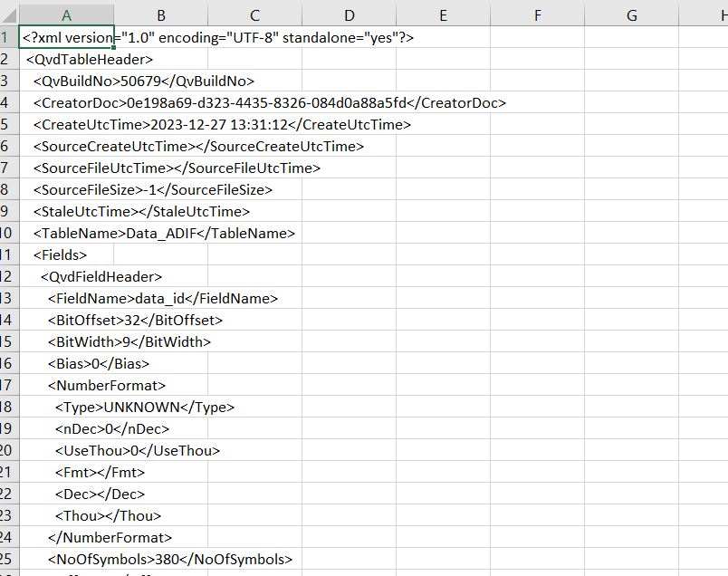Screen dimensions: 728x576
Task: Select column B header
Action: coord(160,14)
